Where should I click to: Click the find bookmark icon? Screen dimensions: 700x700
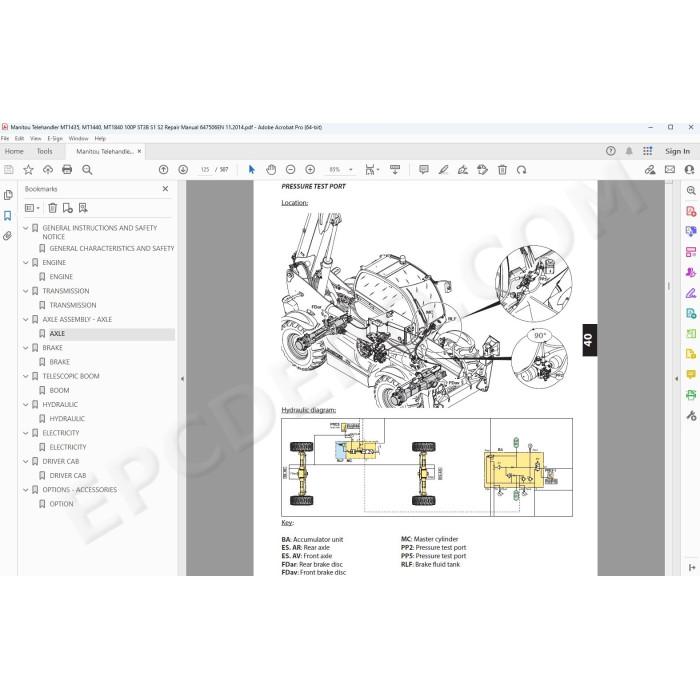83,208
